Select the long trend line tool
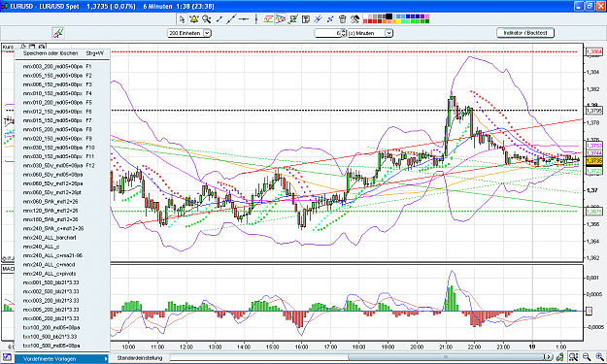Screen dimensions: 607x364 point(231,19)
